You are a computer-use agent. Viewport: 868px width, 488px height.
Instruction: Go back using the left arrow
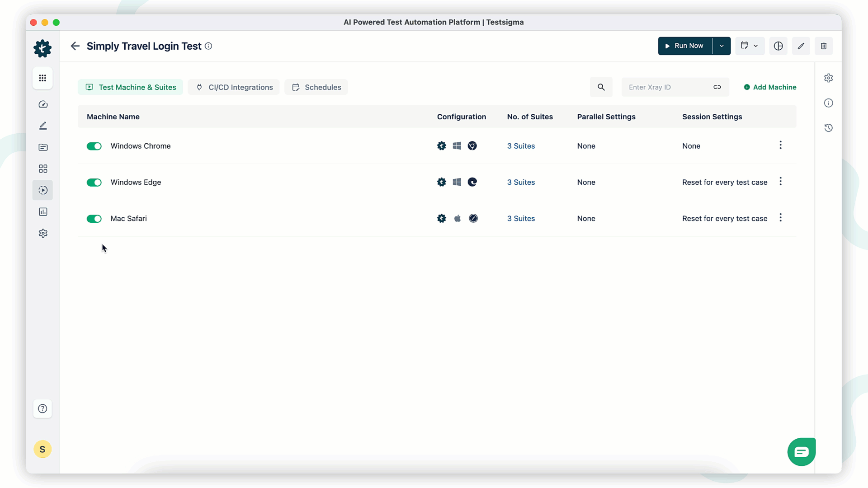[75, 46]
